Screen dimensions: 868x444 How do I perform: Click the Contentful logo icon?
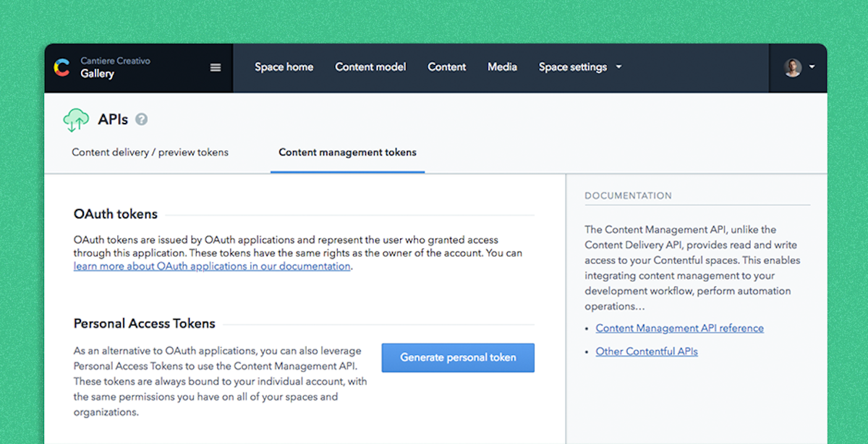coord(62,68)
